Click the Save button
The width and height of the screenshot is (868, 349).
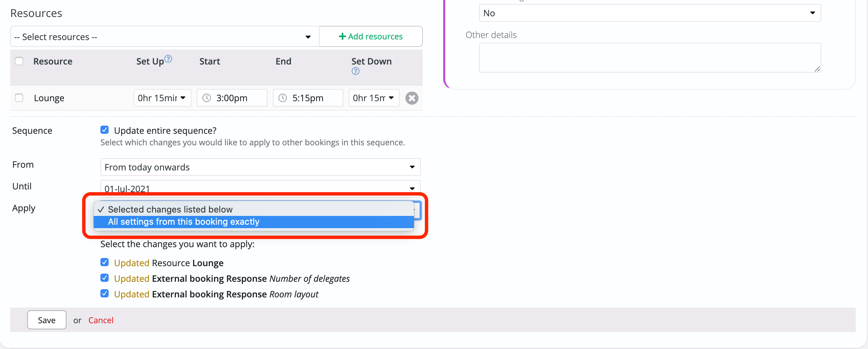pyautogui.click(x=46, y=319)
